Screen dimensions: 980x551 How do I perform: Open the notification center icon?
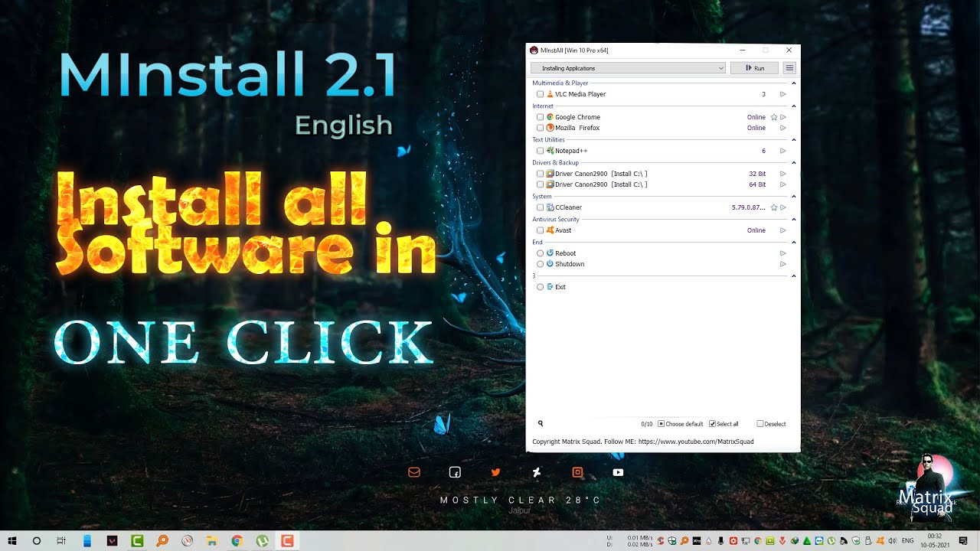(963, 541)
